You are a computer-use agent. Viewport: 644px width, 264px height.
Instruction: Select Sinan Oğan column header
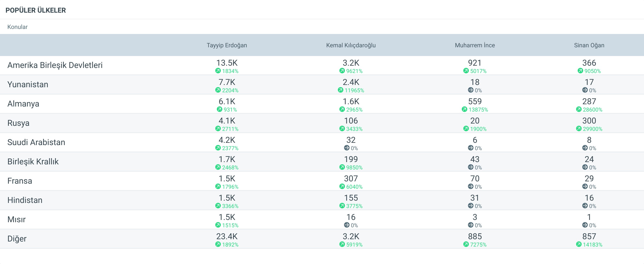point(589,45)
